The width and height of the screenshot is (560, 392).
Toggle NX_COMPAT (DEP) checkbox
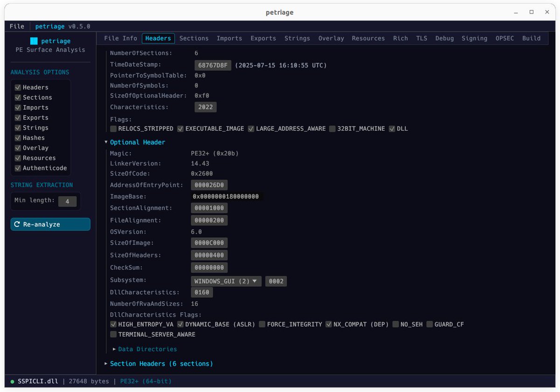coord(329,324)
